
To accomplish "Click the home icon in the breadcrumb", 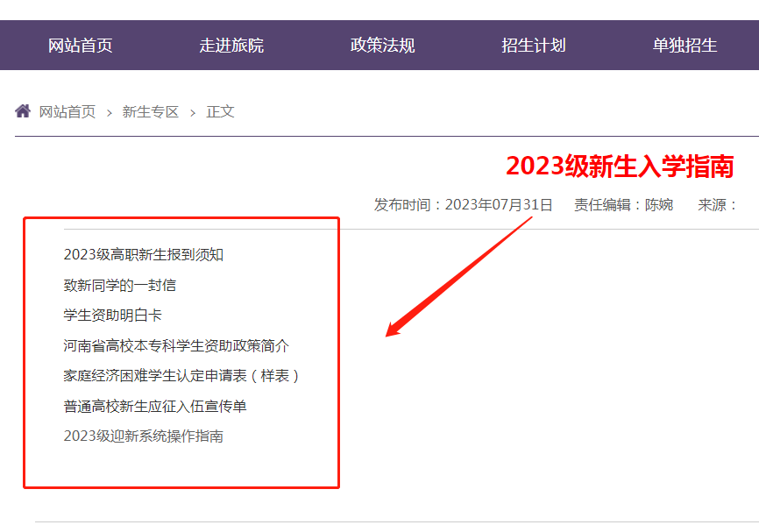I will click(x=22, y=110).
